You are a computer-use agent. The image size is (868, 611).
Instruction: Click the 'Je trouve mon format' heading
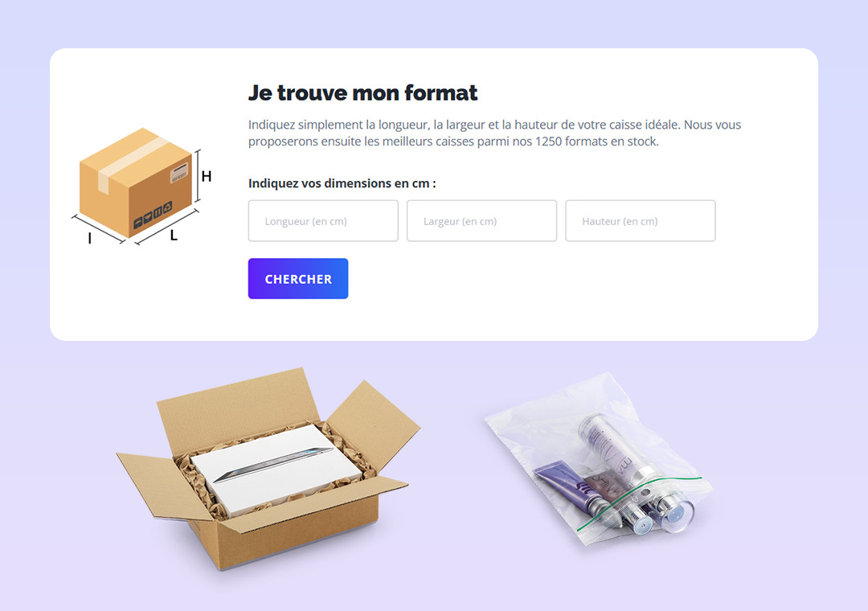[362, 92]
